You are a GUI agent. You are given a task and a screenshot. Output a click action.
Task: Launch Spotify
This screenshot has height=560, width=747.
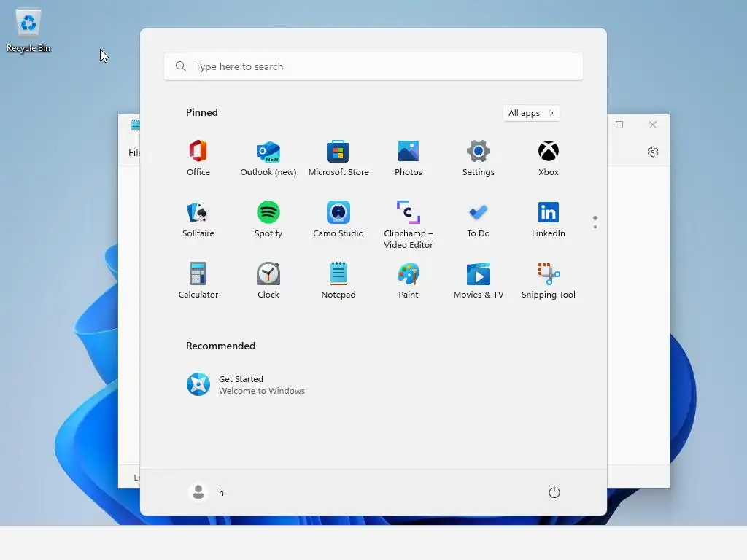pos(268,219)
